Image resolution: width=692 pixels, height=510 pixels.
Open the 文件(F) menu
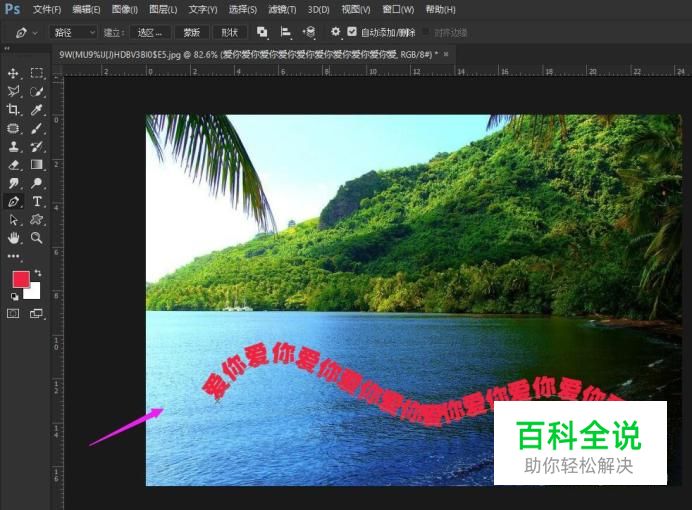47,9
